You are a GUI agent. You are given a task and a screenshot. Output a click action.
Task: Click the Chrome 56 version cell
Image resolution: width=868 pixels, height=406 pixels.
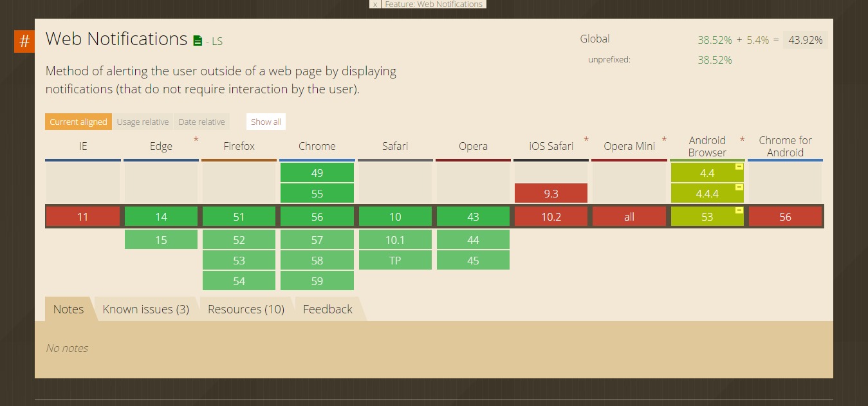coord(317,217)
